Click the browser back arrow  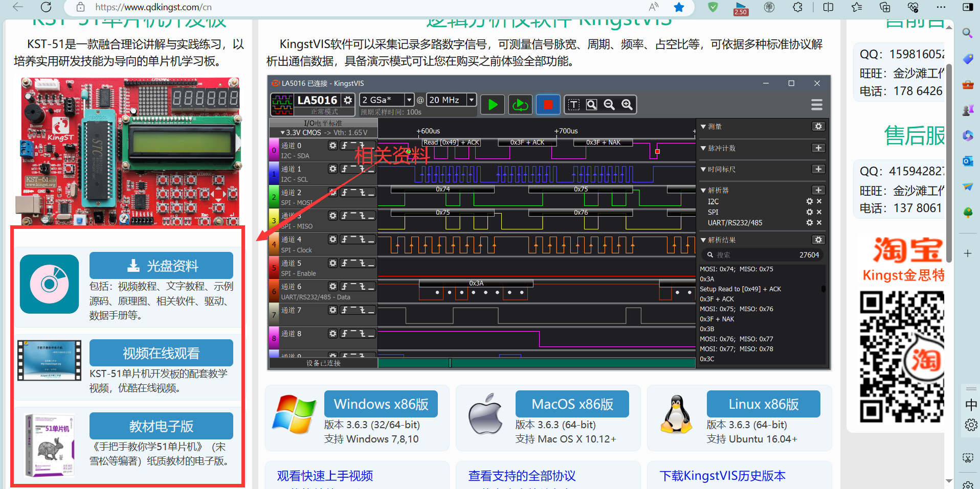pos(18,7)
